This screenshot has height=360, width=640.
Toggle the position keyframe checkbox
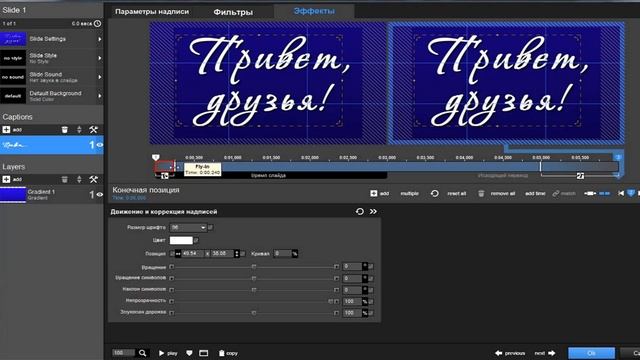click(242, 253)
